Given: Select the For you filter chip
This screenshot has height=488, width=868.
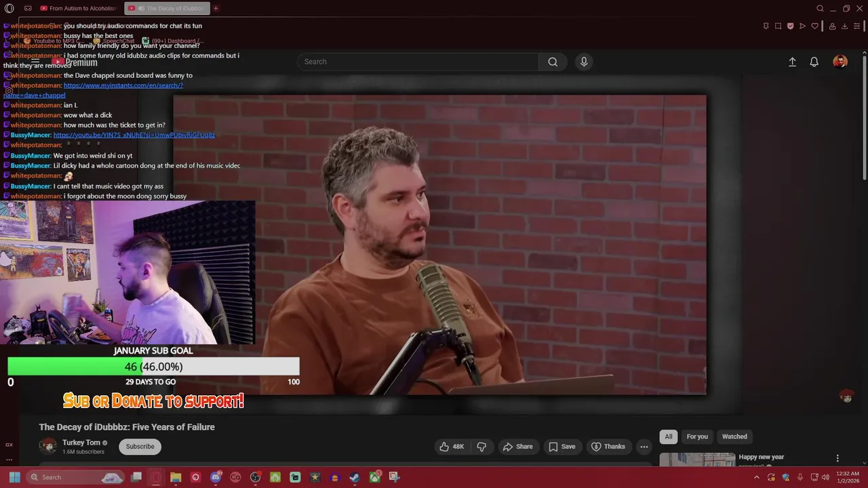Looking at the screenshot, I should pyautogui.click(x=697, y=436).
